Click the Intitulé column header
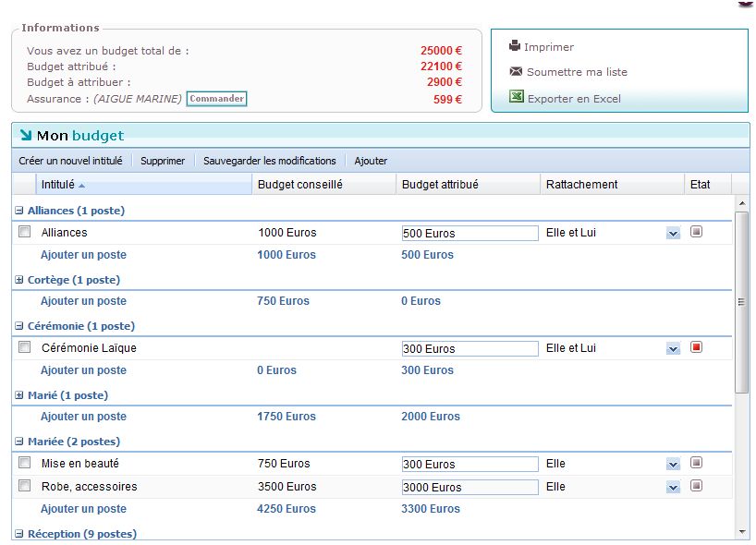 [x=143, y=185]
